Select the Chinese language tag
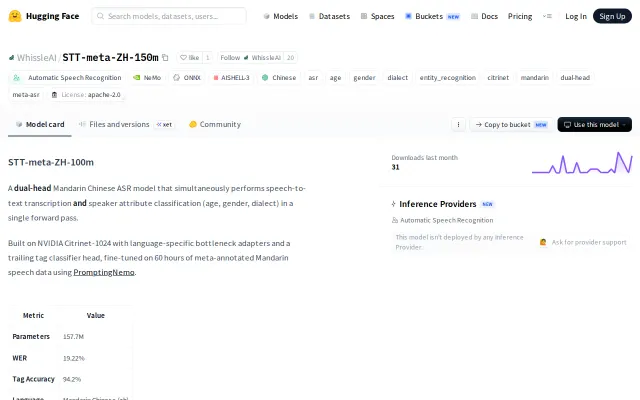This screenshot has width=640, height=400. click(279, 78)
